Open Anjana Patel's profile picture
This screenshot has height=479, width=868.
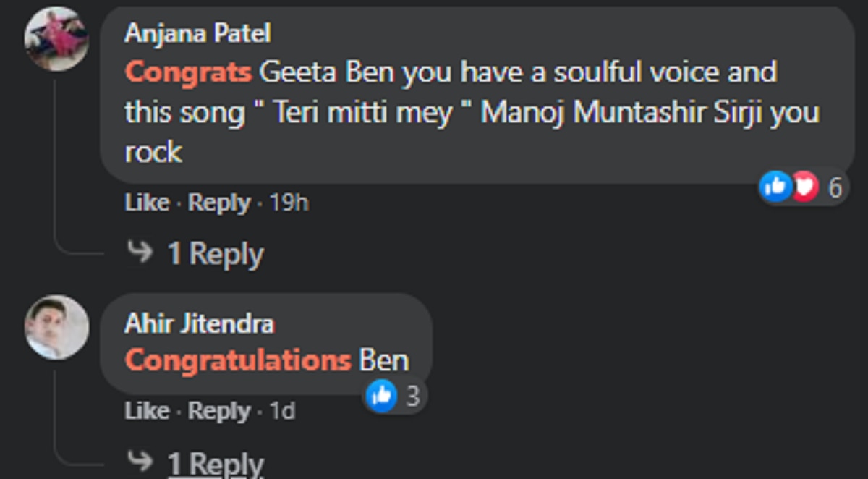pyautogui.click(x=56, y=38)
